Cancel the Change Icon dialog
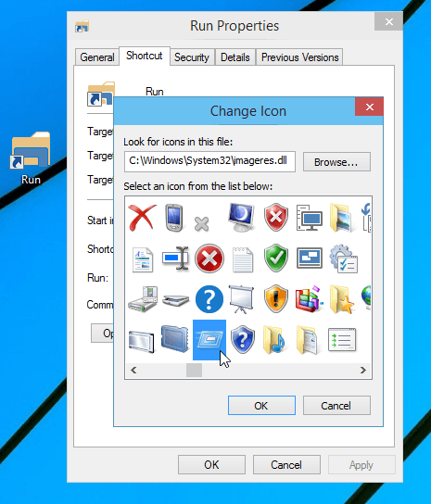This screenshot has width=431, height=504. click(336, 406)
